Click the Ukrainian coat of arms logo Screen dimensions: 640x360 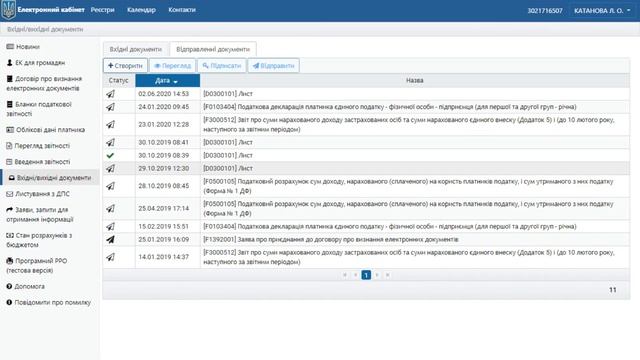pos(8,10)
